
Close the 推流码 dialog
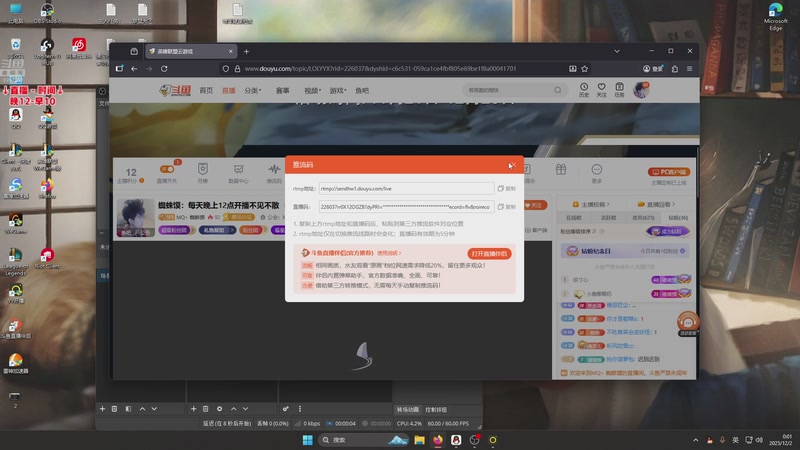tap(512, 165)
